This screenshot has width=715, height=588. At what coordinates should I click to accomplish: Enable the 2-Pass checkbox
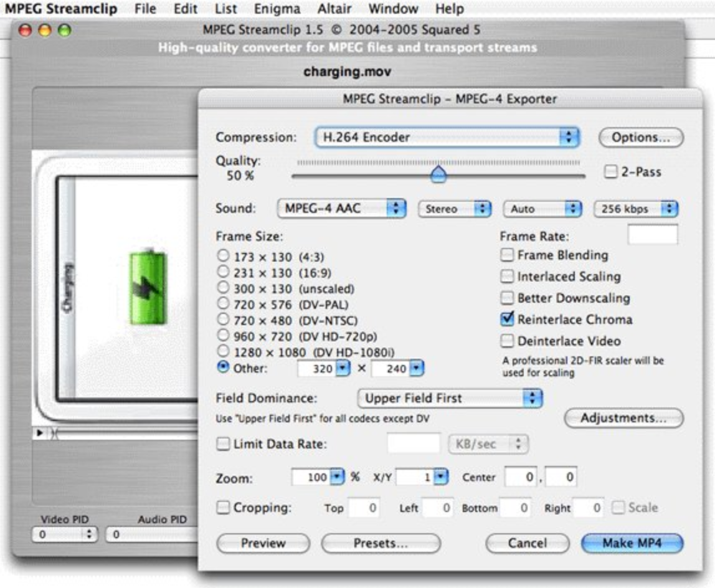pos(610,171)
